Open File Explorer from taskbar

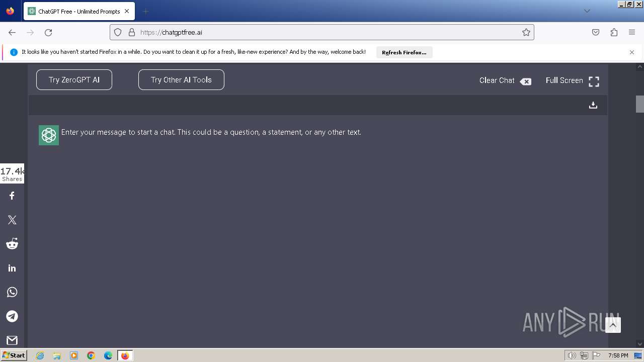click(57, 355)
